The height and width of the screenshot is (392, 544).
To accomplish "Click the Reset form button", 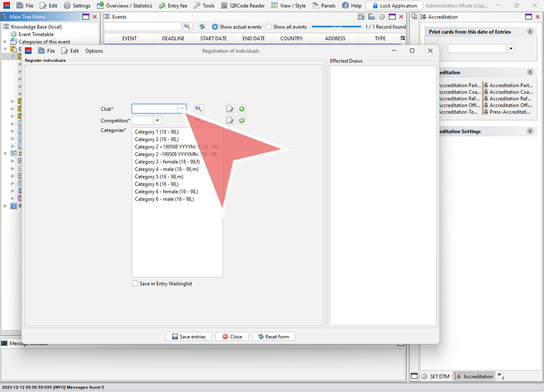I will click(x=273, y=336).
